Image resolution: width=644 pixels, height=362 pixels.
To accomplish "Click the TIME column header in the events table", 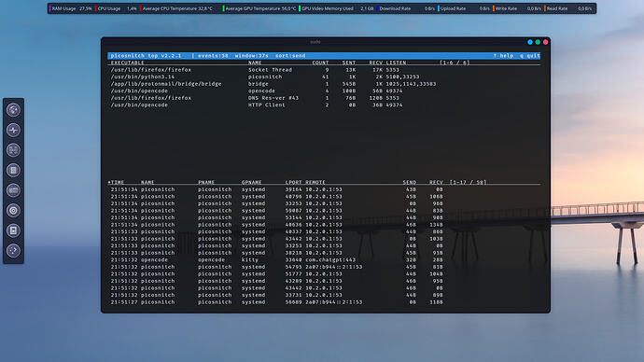I will click(x=117, y=182).
